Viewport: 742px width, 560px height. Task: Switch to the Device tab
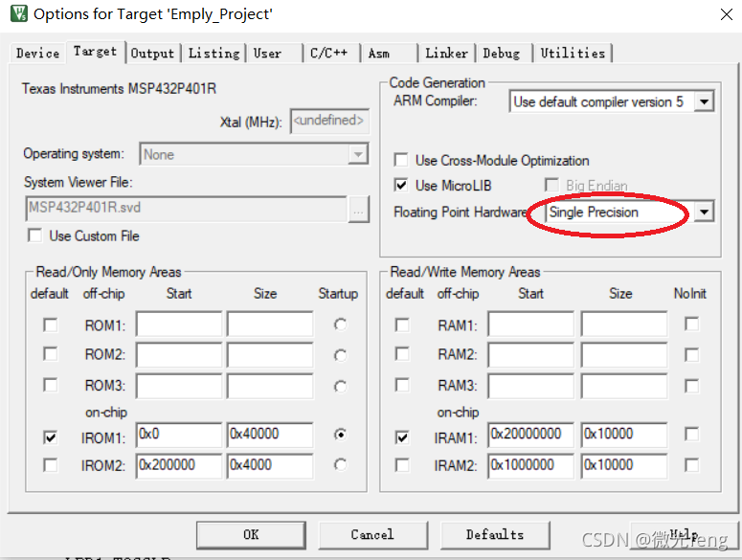click(x=38, y=53)
